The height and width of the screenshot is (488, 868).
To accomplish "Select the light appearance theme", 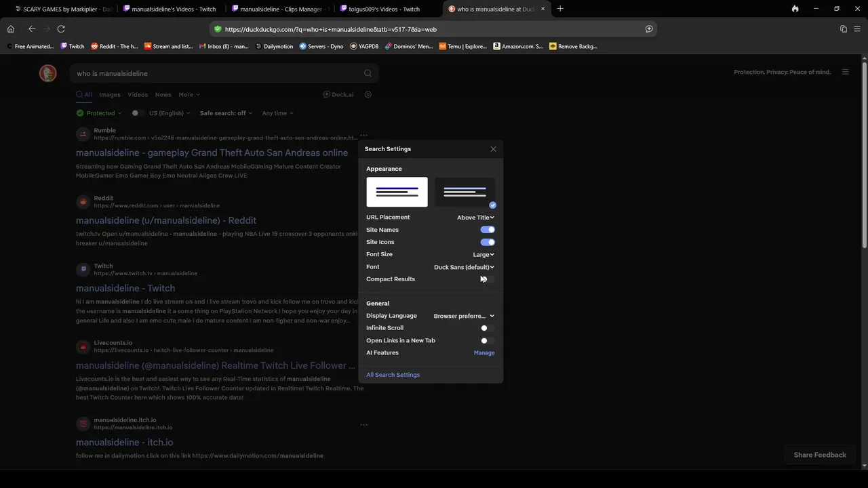I will point(397,192).
